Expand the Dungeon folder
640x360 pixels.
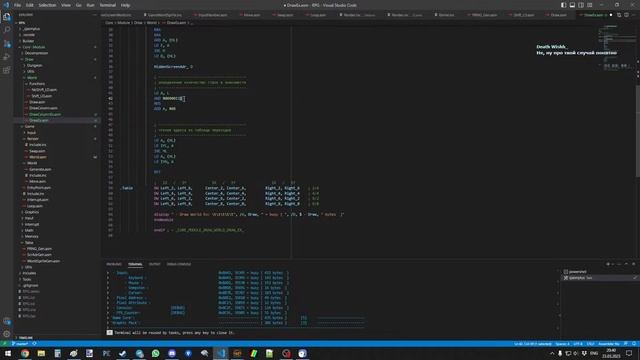tap(34, 65)
